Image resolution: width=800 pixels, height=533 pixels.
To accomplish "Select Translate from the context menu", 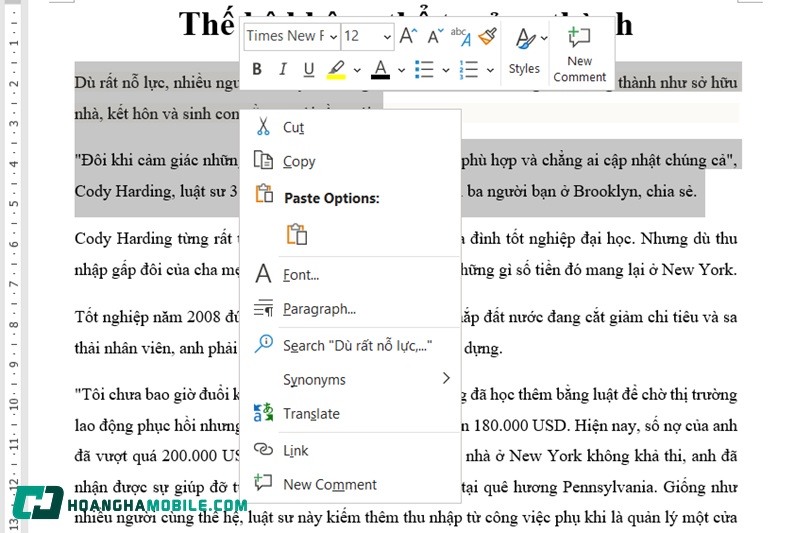I will pos(311,413).
